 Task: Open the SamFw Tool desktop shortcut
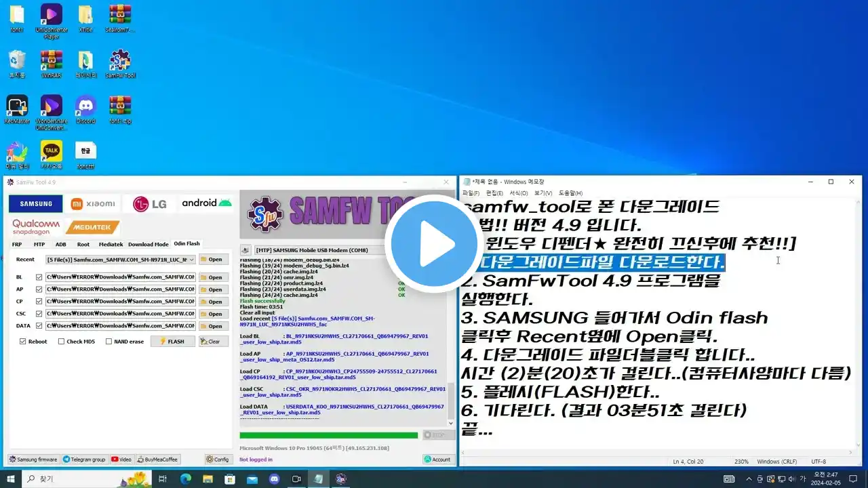pos(120,64)
